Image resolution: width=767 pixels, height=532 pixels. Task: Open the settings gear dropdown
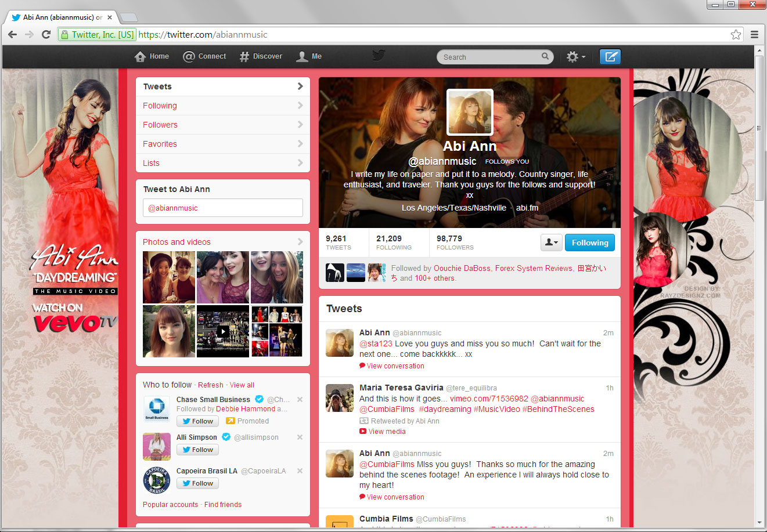pyautogui.click(x=575, y=57)
